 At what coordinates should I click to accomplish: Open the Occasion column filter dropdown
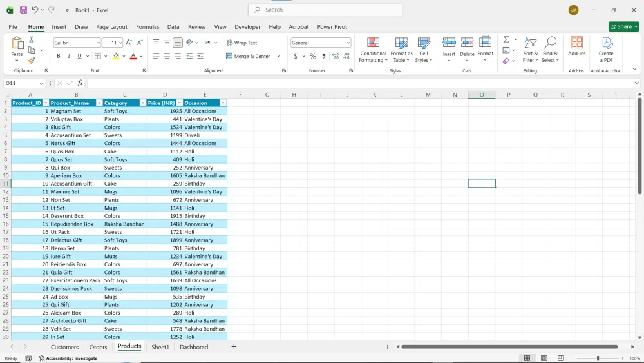point(223,103)
